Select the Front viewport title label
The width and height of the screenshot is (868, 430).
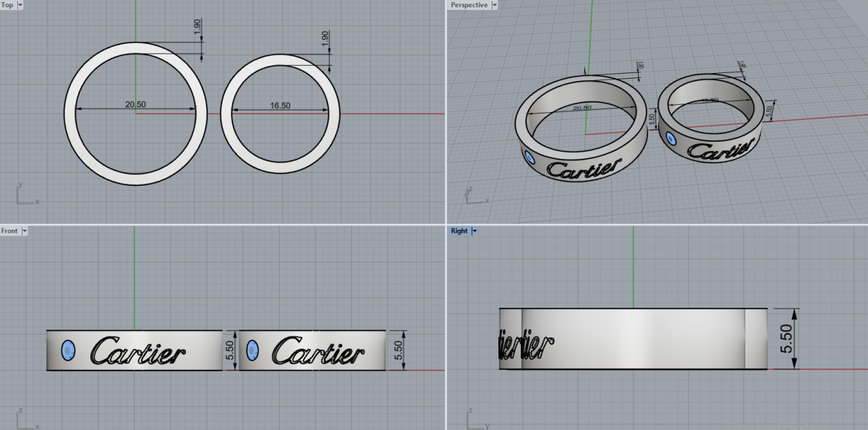[10, 231]
